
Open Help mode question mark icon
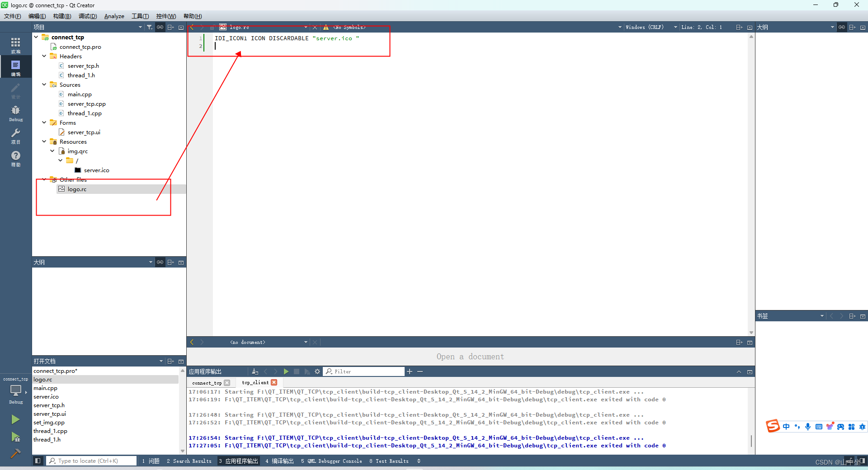pyautogui.click(x=15, y=158)
